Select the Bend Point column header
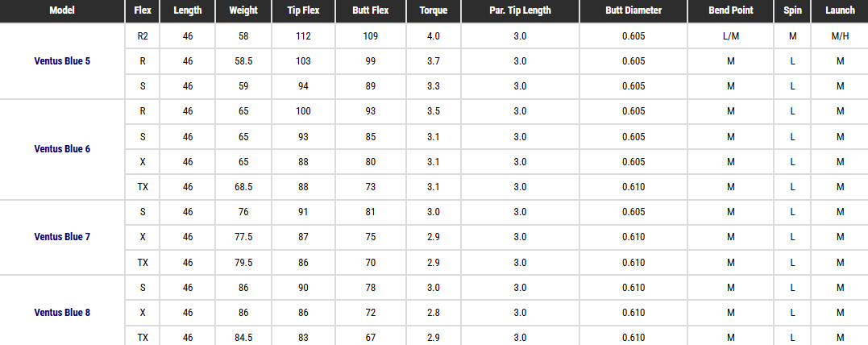This screenshot has width=868, height=345. 731,10
